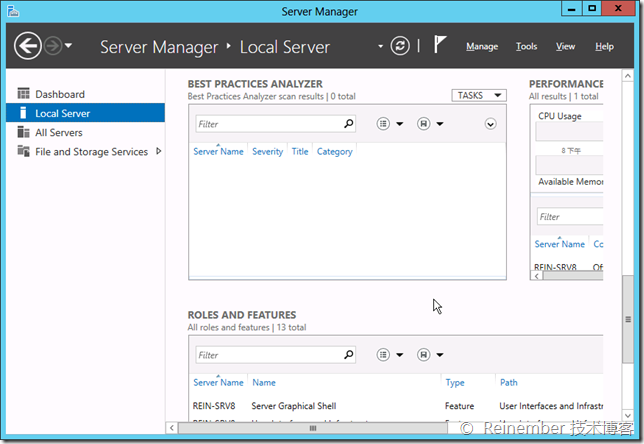Click the Dashboard icon in sidebar
The height and width of the screenshot is (444, 644).
[x=24, y=94]
